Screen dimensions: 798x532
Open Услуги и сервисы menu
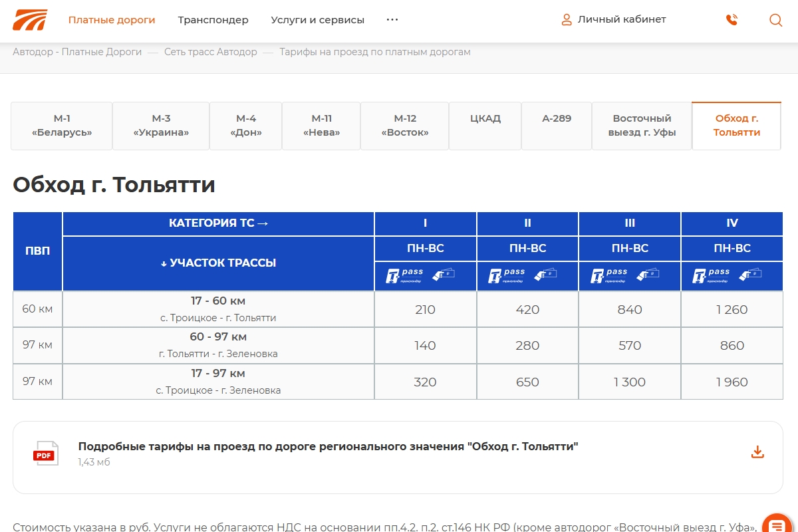[318, 20]
